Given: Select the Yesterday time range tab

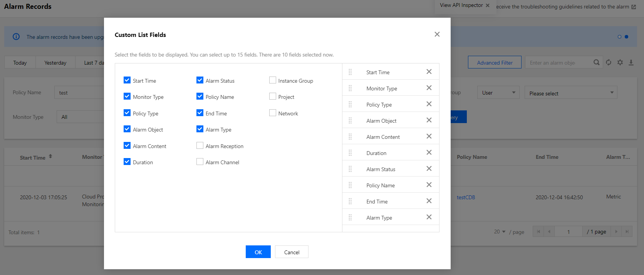Looking at the screenshot, I should pyautogui.click(x=55, y=63).
